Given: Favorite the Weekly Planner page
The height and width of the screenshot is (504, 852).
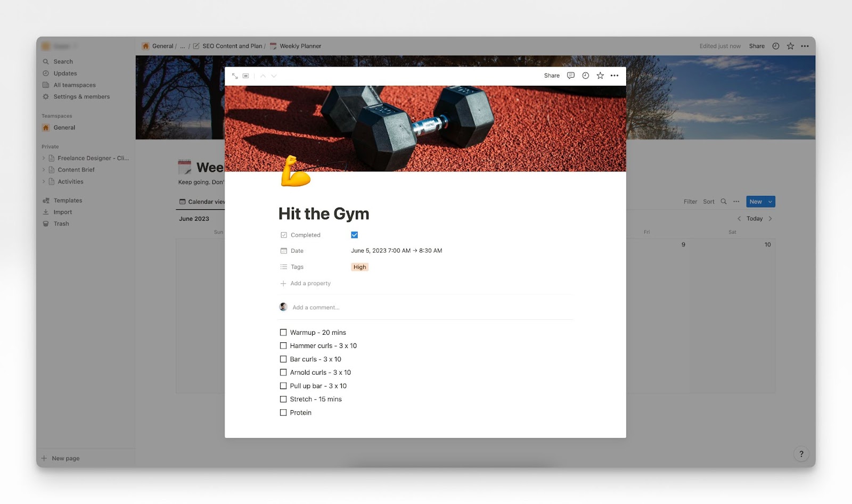Looking at the screenshot, I should [x=791, y=46].
